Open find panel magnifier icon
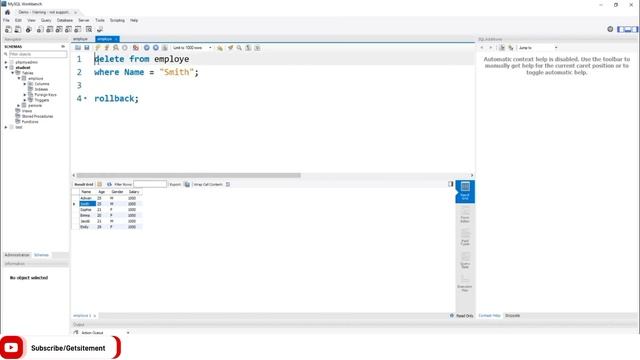This screenshot has height=360, width=640. pos(239,48)
